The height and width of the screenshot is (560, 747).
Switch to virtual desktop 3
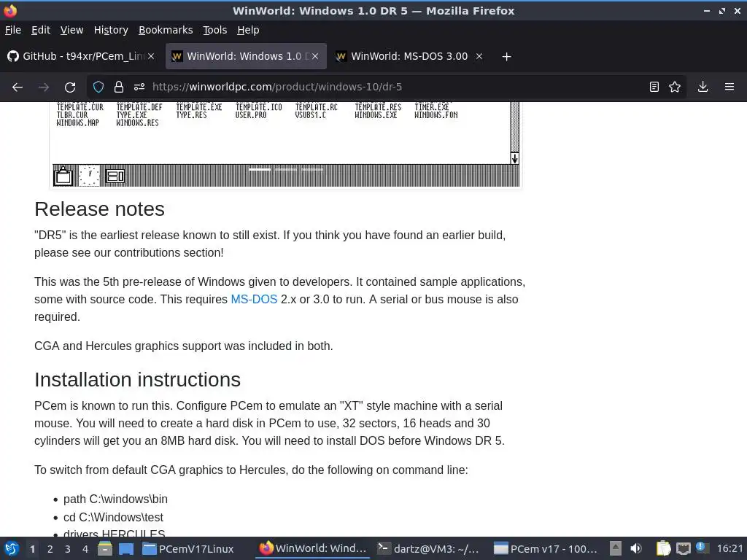point(68,549)
